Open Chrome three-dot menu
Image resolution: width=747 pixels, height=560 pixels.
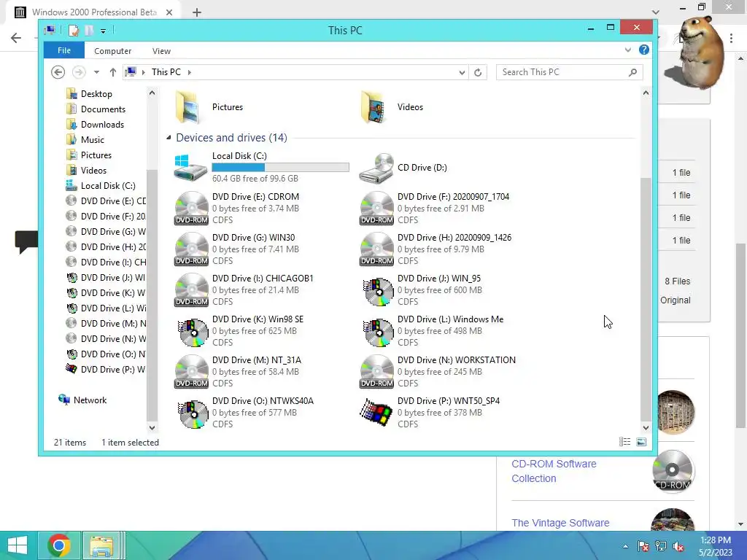[731, 38]
